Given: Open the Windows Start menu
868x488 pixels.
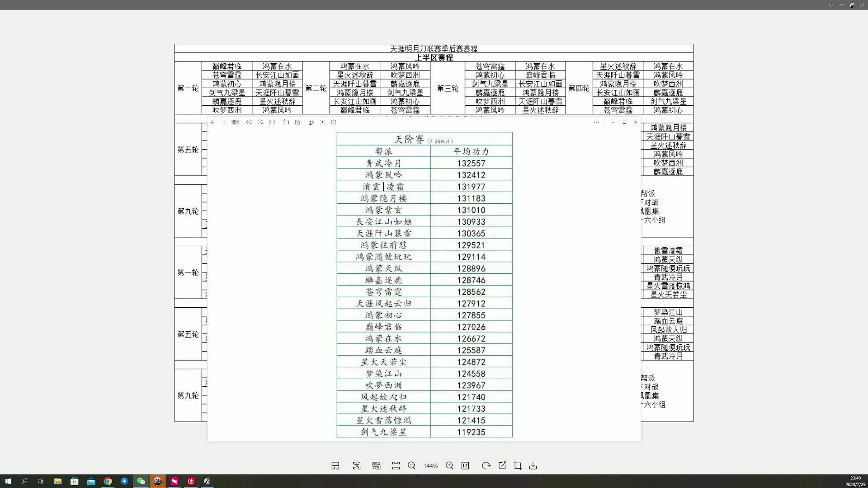Looking at the screenshot, I should click(8, 481).
